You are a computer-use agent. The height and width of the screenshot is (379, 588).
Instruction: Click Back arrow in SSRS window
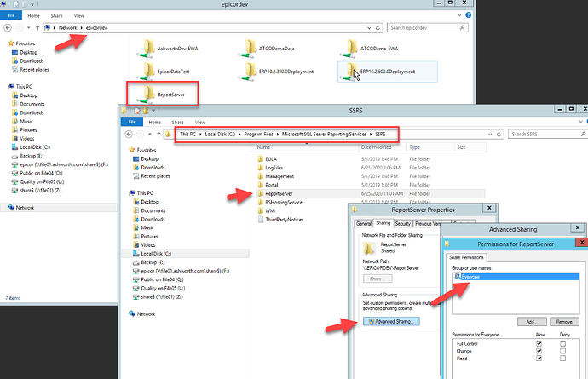(129, 135)
